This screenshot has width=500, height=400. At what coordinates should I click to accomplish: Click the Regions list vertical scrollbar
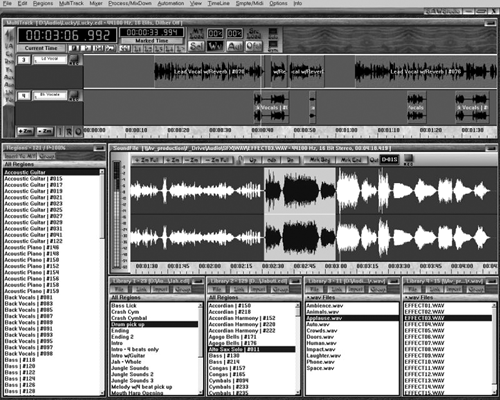(x=102, y=282)
